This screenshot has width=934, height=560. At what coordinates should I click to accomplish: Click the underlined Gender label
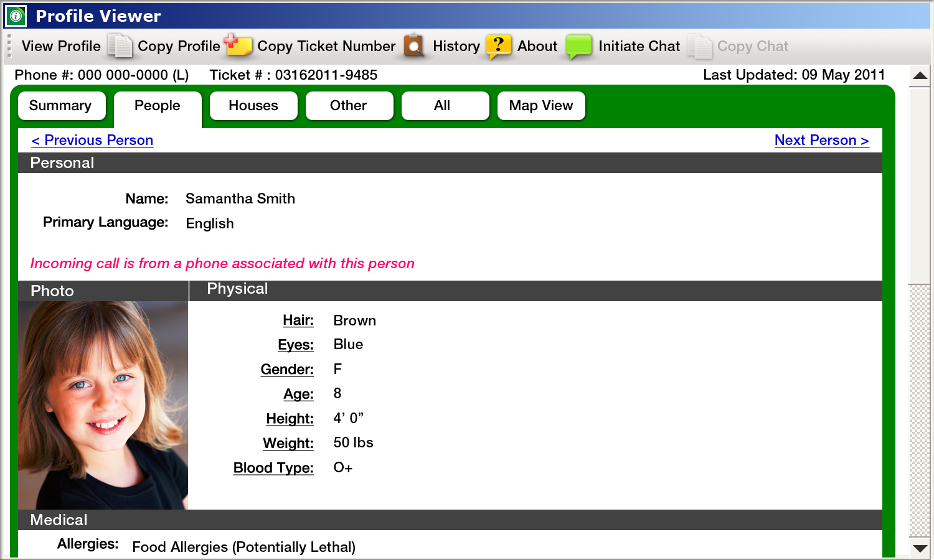[287, 370]
